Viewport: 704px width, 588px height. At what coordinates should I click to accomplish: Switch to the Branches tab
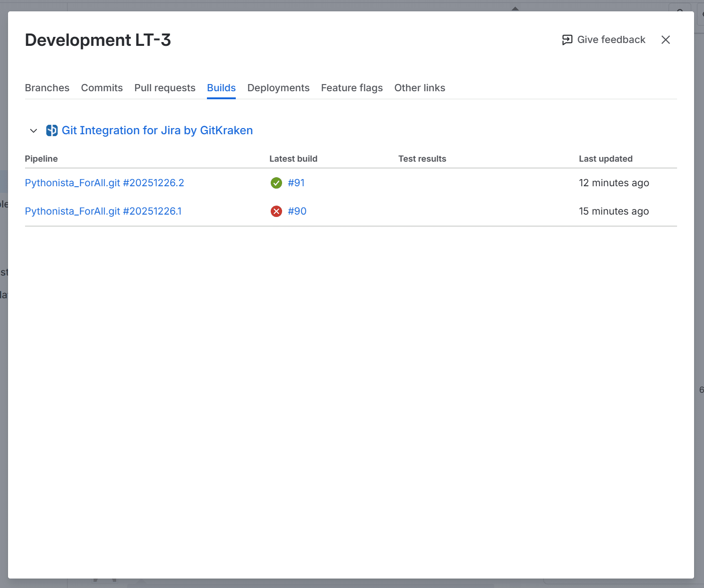[x=47, y=88]
